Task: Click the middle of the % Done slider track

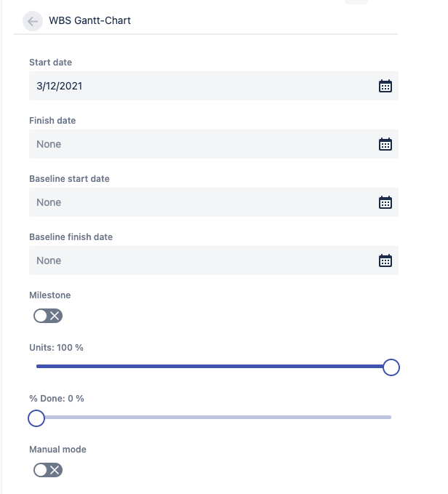Action: tap(214, 418)
